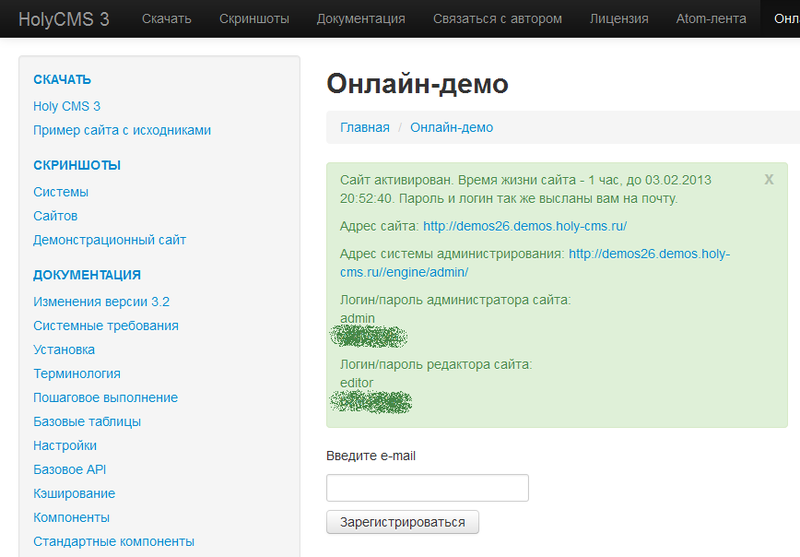Viewport: 800px width, 557px height.
Task: Open Сайтов screenshots link in sidebar
Action: tap(55, 216)
